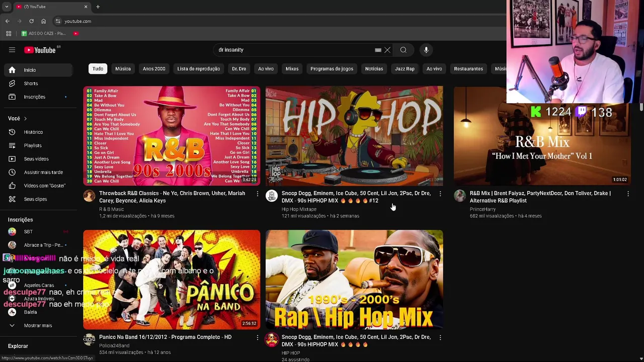Open Vídeos com "Gostei" list

(x=38, y=186)
